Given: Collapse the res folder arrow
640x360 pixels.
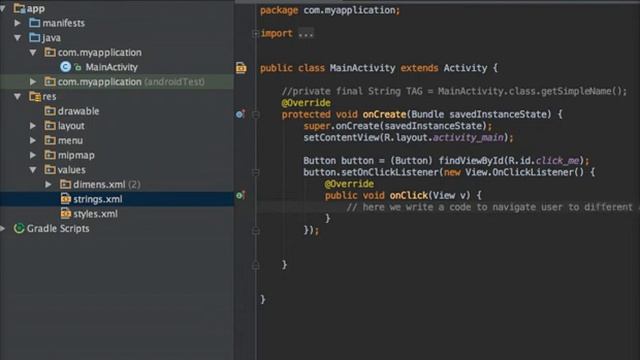Looking at the screenshot, I should point(18,96).
